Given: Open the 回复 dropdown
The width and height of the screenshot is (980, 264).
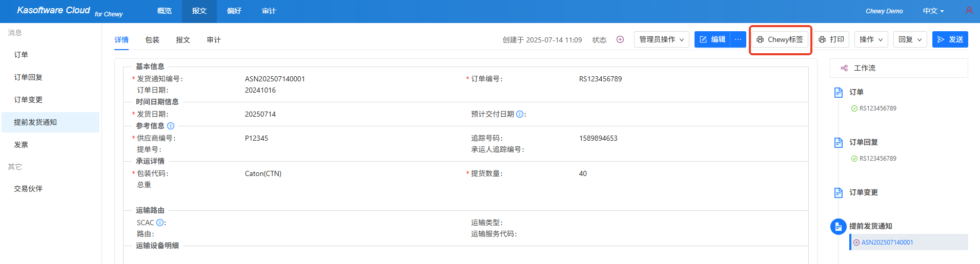Looking at the screenshot, I should [x=910, y=39].
